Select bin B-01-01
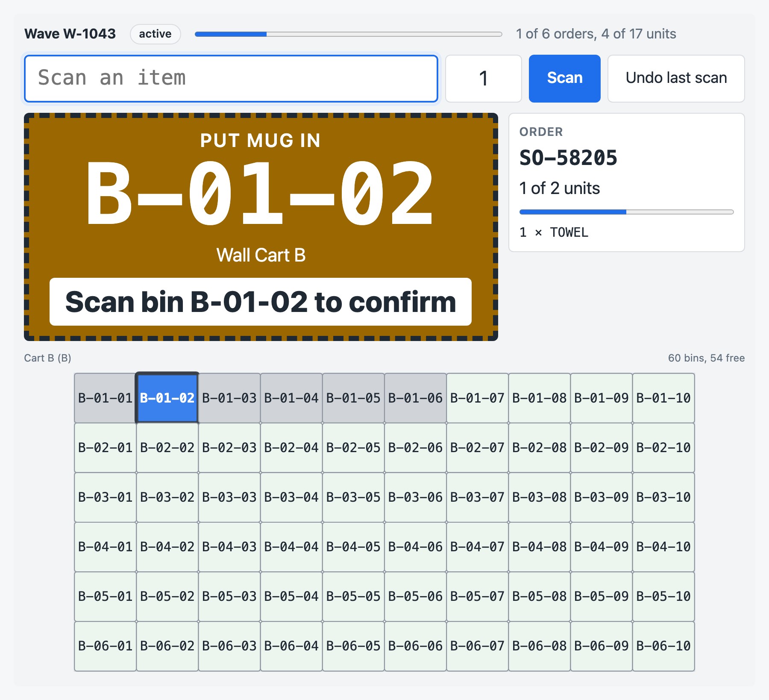Viewport: 769px width, 700px height. 105,398
